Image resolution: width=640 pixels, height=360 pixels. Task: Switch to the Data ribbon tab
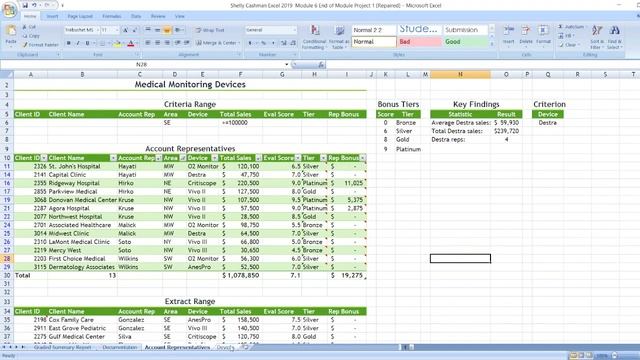tap(136, 16)
